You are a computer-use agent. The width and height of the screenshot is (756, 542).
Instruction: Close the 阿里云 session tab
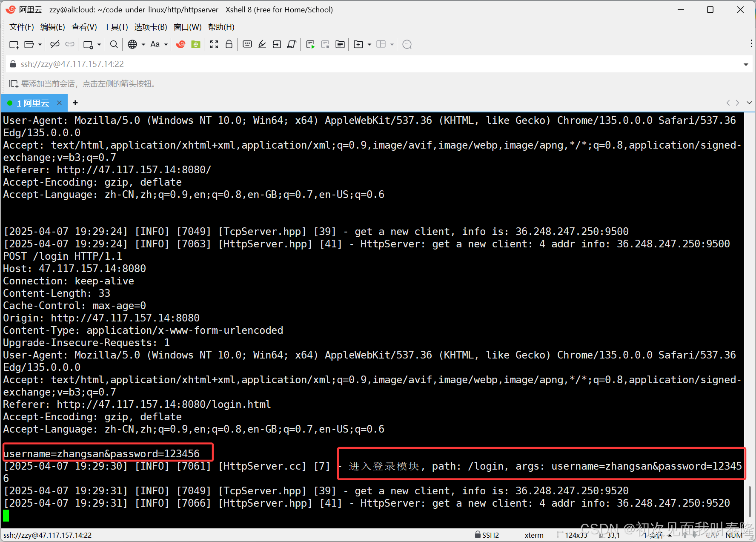pos(60,103)
